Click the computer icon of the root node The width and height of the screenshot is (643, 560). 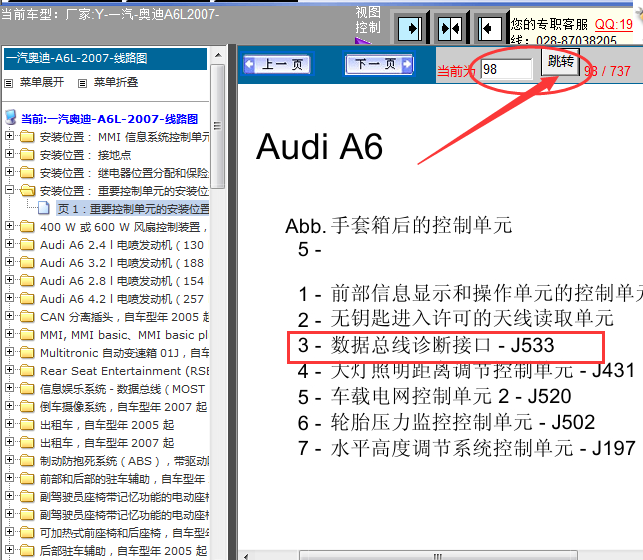point(11,117)
